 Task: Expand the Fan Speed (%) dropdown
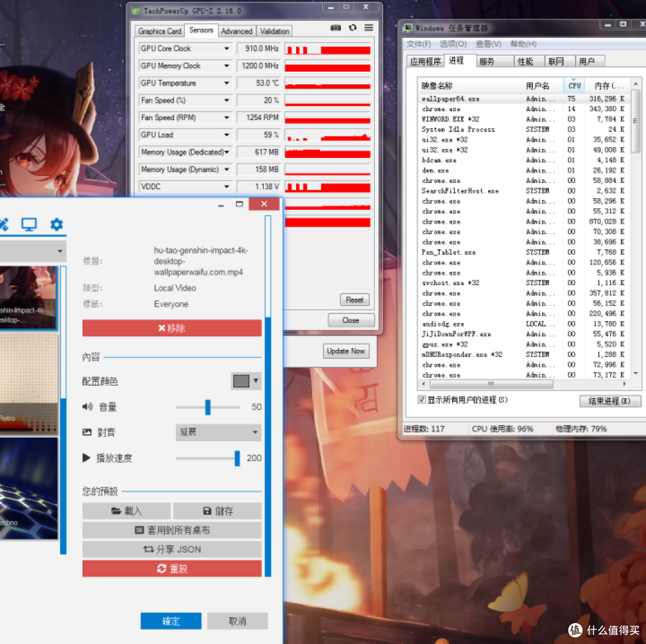click(226, 100)
